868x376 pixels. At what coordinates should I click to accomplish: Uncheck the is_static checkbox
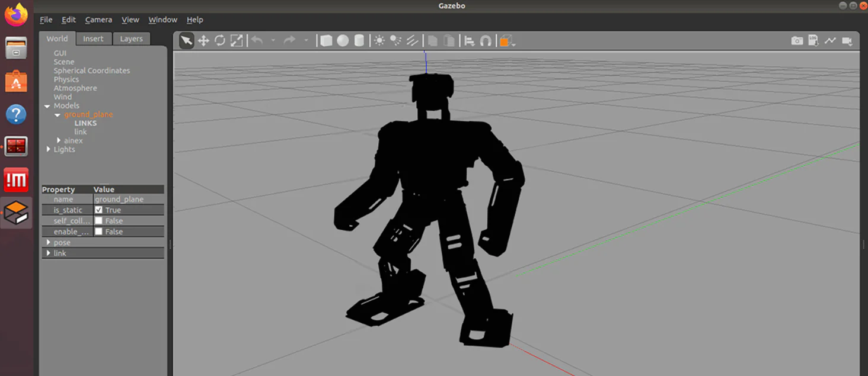[x=99, y=210]
